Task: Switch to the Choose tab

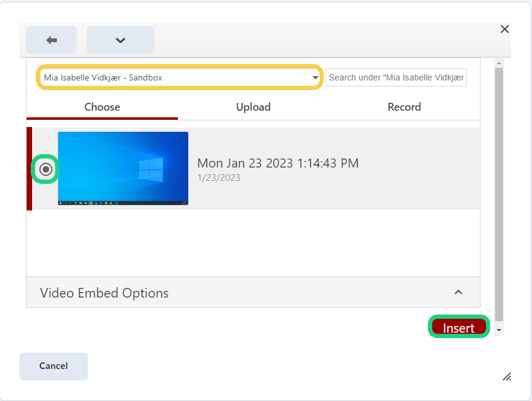Action: tap(102, 107)
